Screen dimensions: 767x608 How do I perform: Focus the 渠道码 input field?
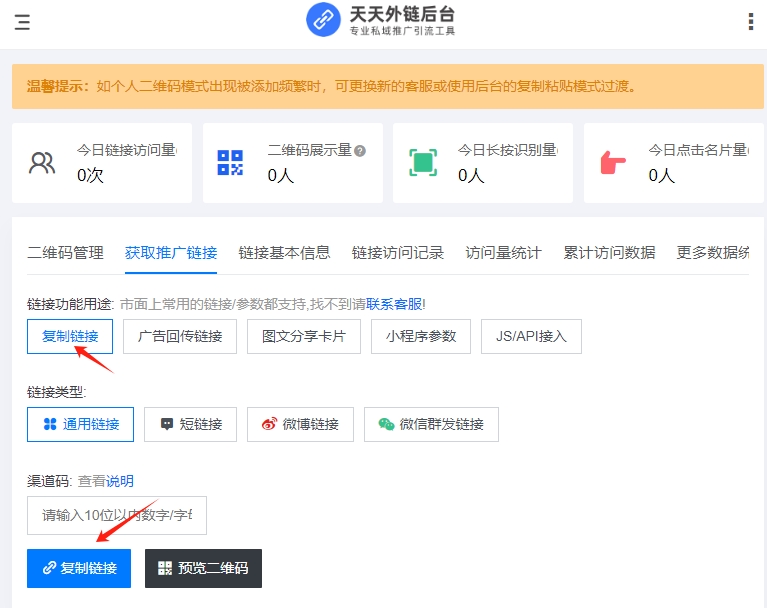pyautogui.click(x=117, y=516)
